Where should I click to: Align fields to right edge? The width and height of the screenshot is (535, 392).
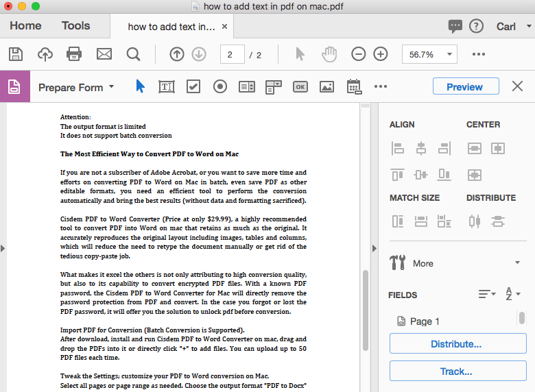pos(444,149)
